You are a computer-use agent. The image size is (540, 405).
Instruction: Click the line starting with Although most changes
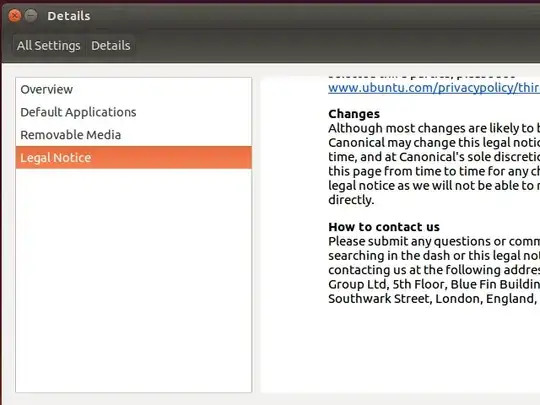point(434,128)
